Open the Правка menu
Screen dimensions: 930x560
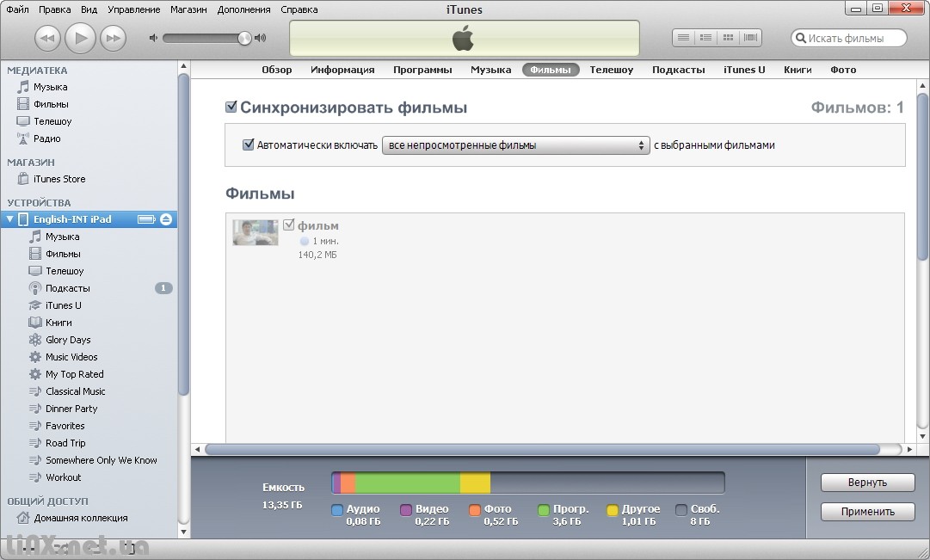[54, 9]
